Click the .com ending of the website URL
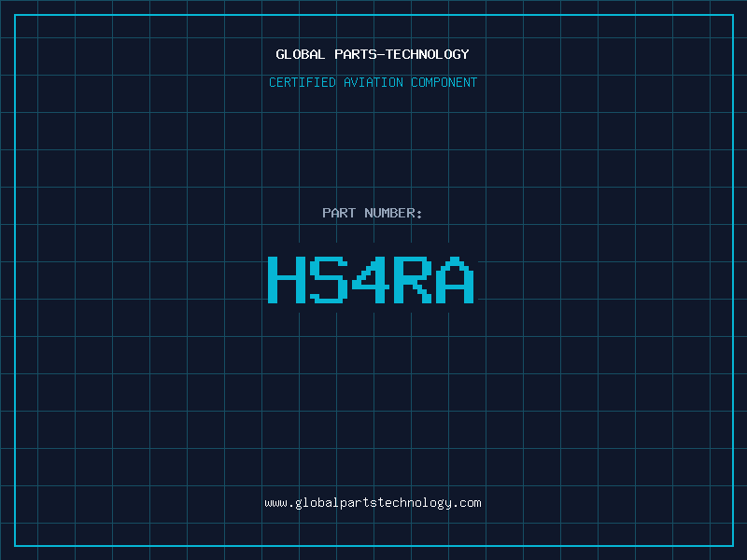The height and width of the screenshot is (560, 747). 467,503
